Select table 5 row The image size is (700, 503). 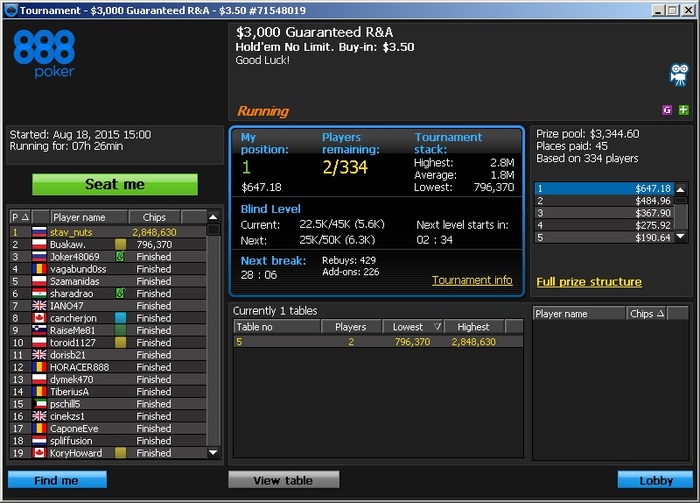pos(378,342)
